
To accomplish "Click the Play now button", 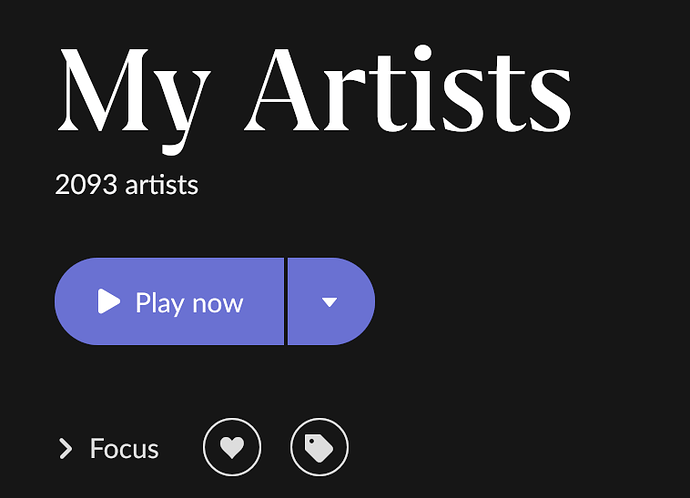I will (169, 302).
